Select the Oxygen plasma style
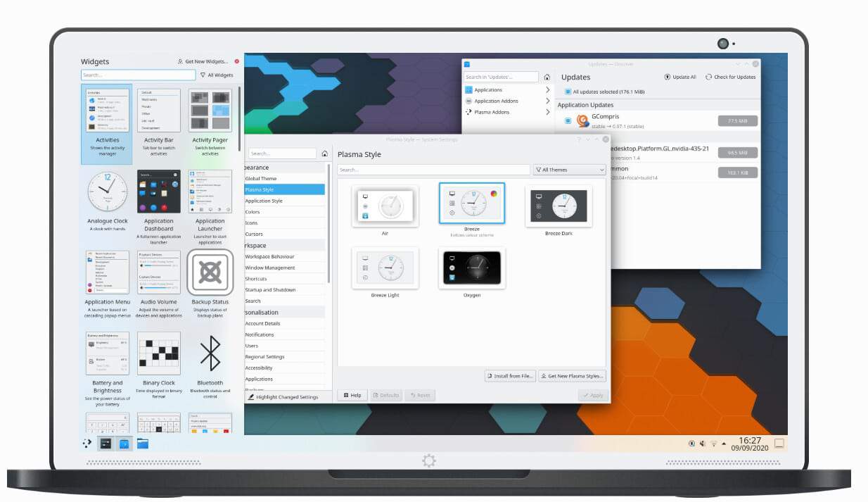This screenshot has width=868, height=502. pos(472,272)
